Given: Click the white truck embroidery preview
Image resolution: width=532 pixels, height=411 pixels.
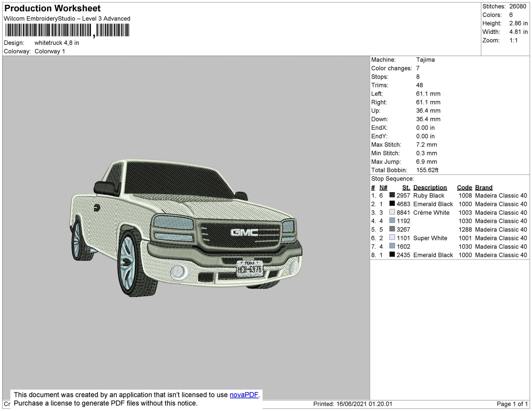Looking at the screenshot, I should 186,228.
